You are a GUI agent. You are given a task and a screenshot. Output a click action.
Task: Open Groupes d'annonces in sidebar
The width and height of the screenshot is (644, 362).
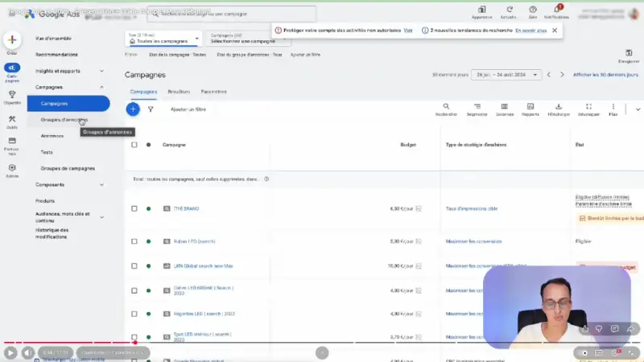click(64, 120)
